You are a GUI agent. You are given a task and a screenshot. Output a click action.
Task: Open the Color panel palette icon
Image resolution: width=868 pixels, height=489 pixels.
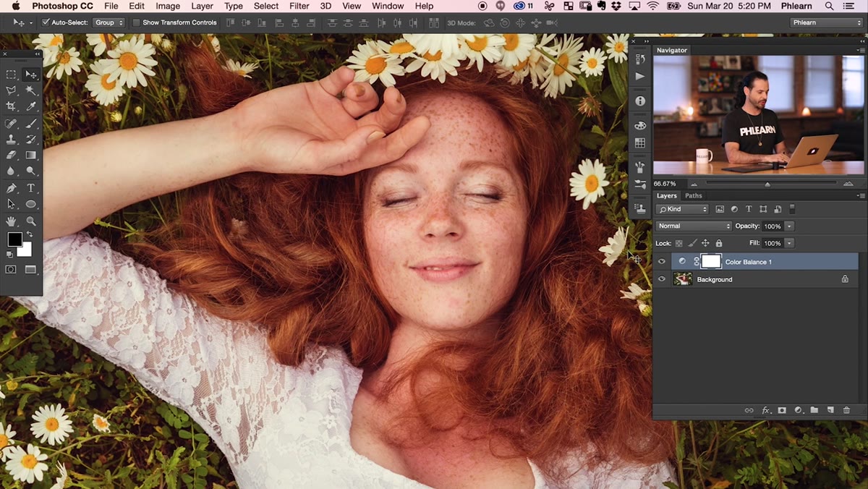click(x=640, y=126)
